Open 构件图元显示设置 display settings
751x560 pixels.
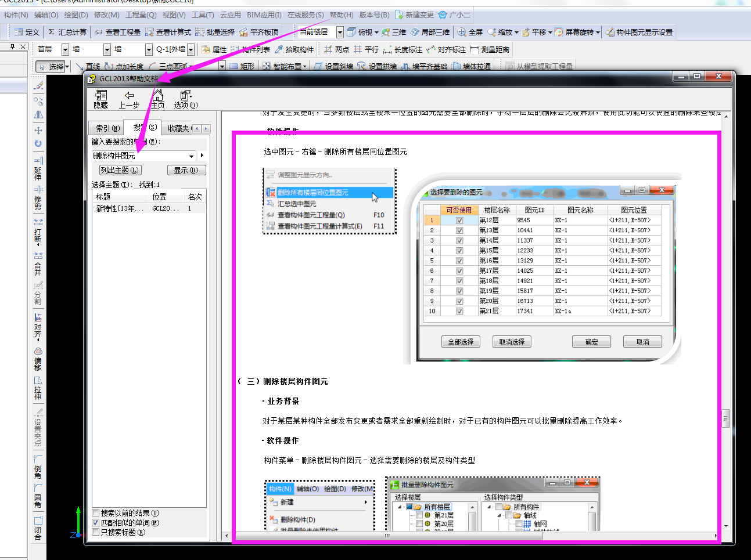tap(639, 32)
